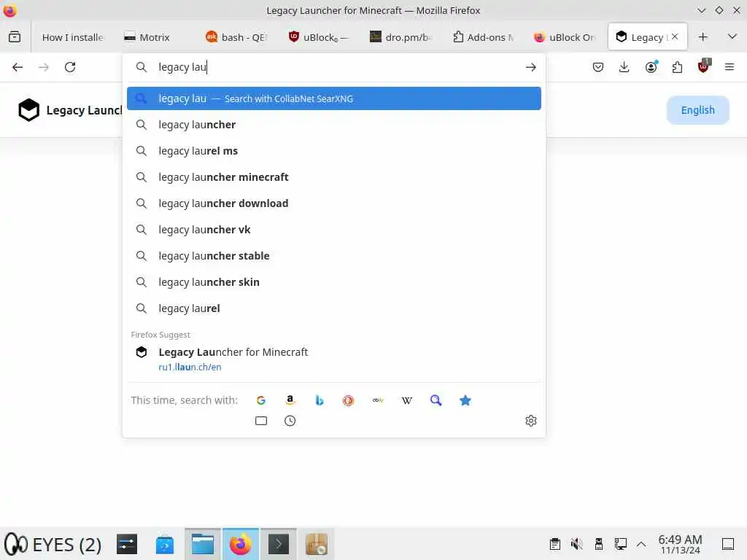Click the English language button
This screenshot has width=747, height=560.
[x=697, y=110]
